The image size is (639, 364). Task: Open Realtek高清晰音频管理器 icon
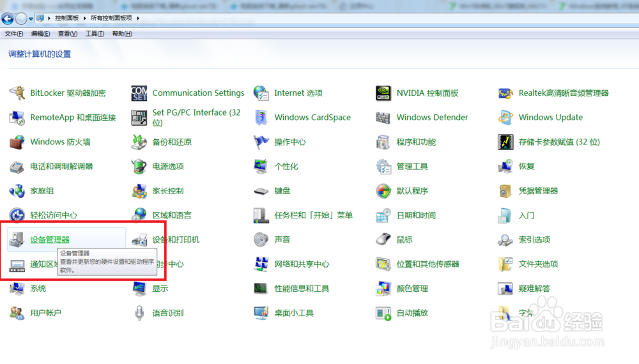(505, 93)
